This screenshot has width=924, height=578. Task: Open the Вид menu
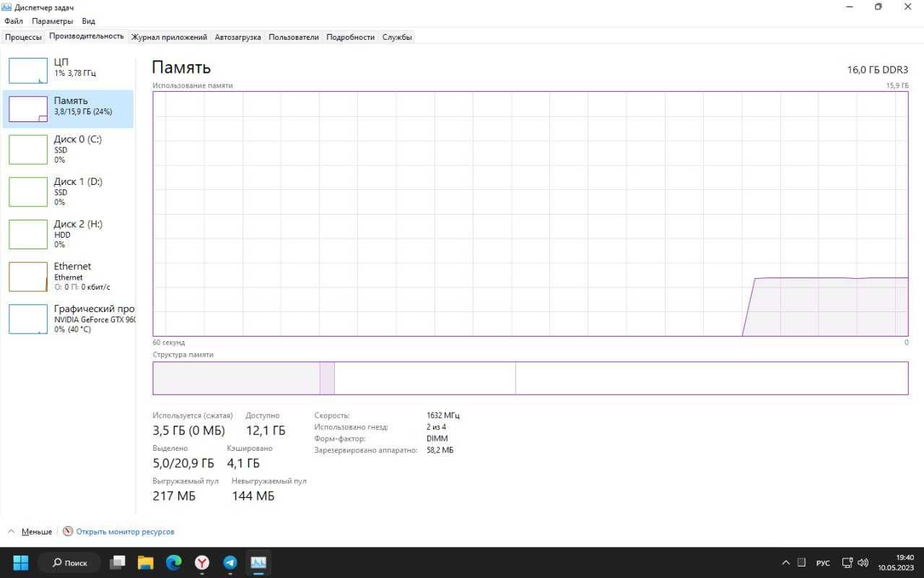[x=88, y=21]
